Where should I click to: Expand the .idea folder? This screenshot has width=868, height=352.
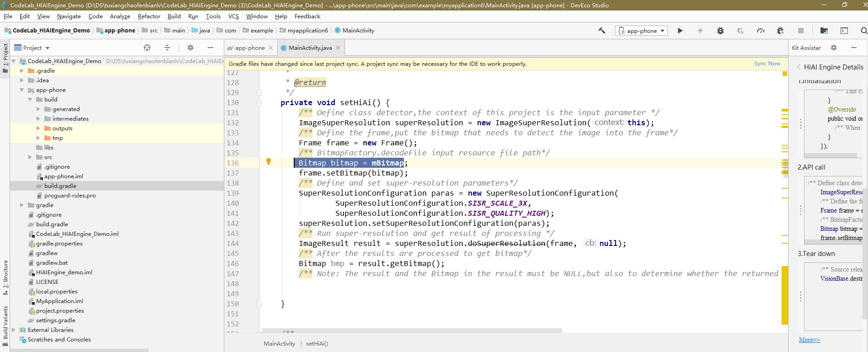(x=22, y=80)
